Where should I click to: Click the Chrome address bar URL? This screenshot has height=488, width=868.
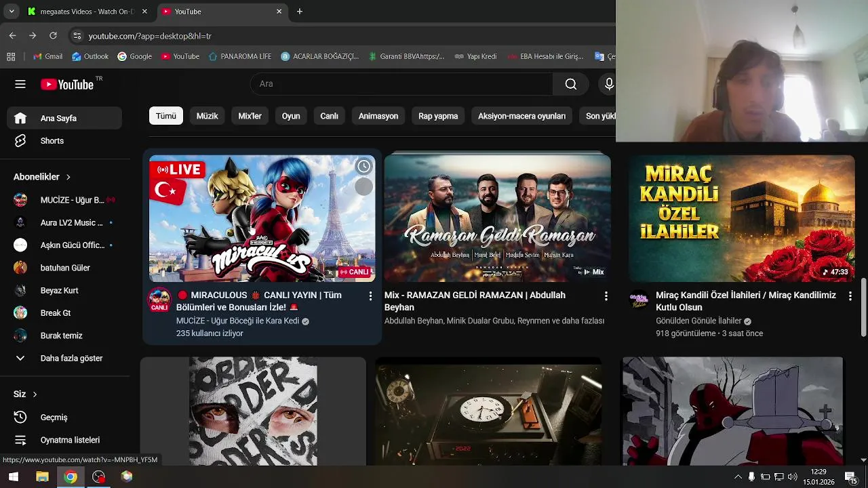pos(150,36)
